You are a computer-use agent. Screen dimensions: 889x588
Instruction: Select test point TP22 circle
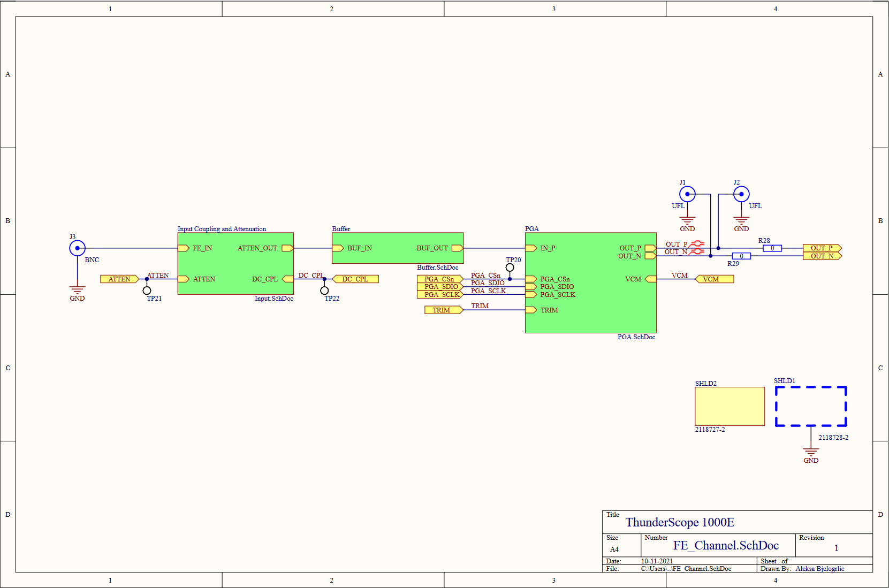click(x=324, y=291)
